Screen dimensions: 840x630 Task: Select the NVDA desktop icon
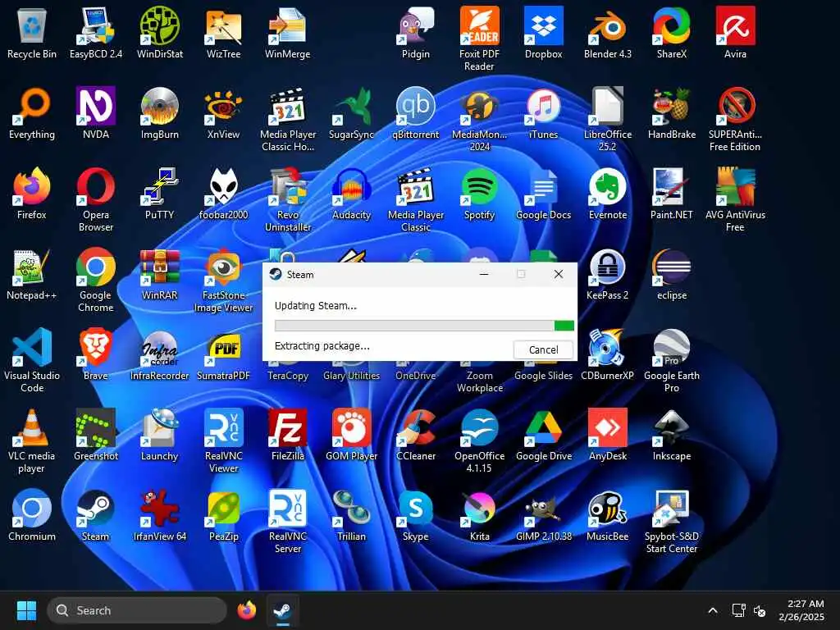(96, 113)
